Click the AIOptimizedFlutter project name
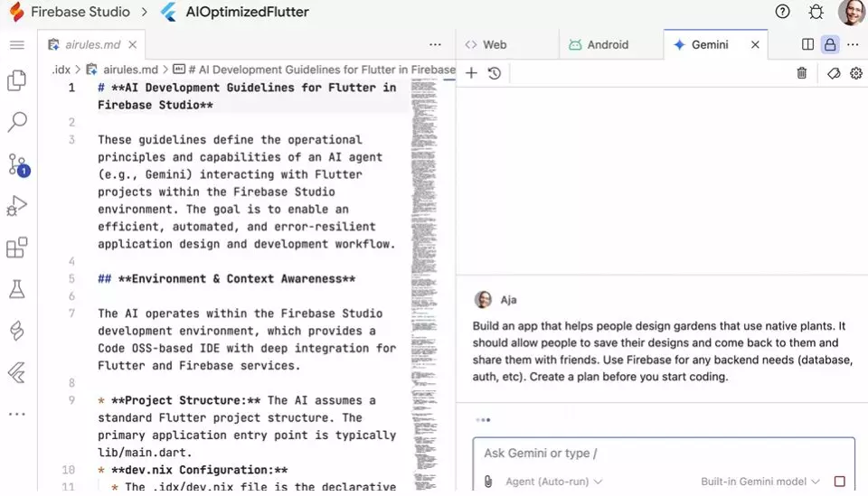 click(248, 12)
